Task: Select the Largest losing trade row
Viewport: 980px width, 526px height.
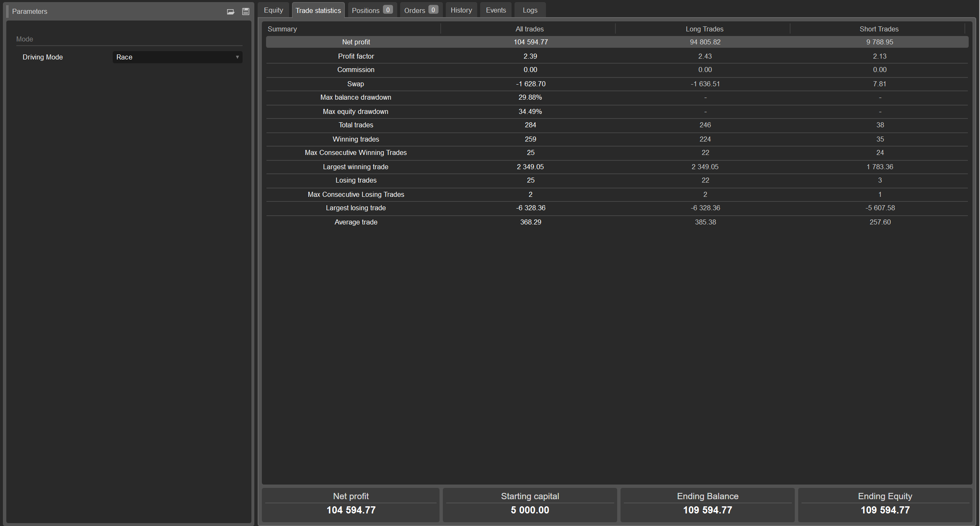Action: 356,208
